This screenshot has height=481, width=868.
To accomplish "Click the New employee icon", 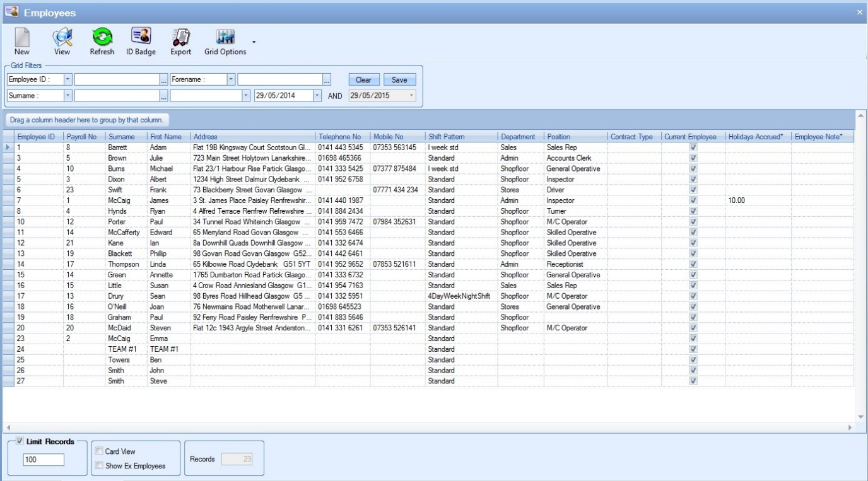I will (22, 38).
